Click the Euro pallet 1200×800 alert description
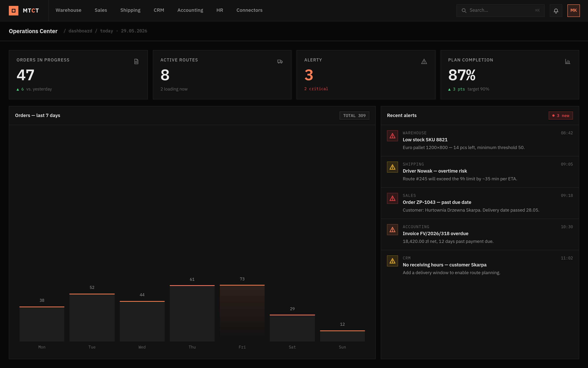 pyautogui.click(x=464, y=148)
